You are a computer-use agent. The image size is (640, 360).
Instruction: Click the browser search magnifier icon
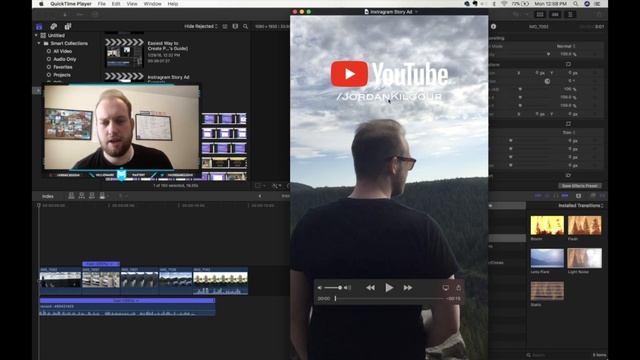(245, 27)
